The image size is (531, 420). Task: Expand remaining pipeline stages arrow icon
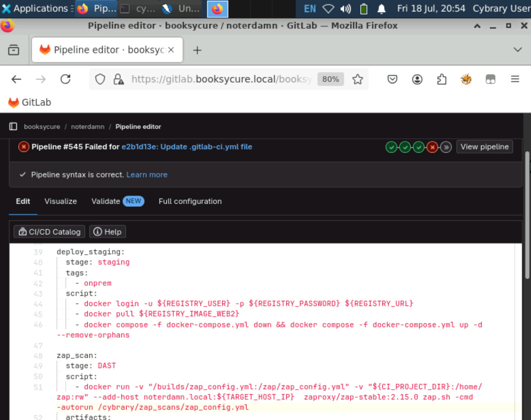(x=446, y=147)
